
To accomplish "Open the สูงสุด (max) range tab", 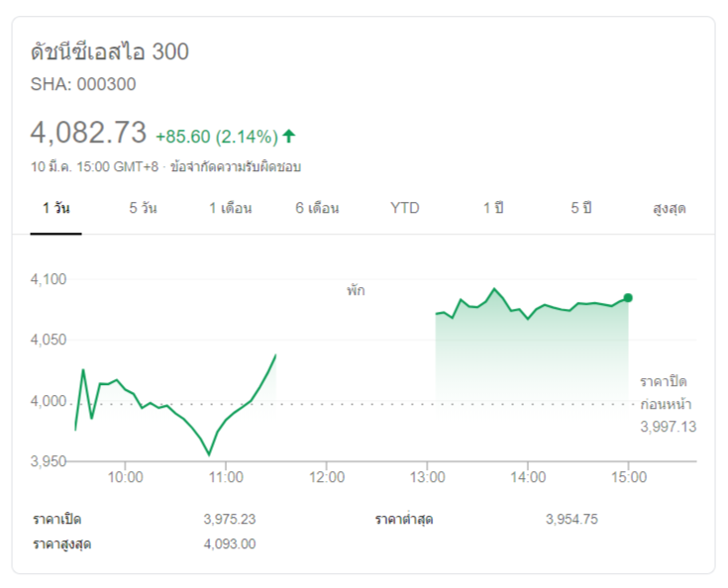I will 670,208.
